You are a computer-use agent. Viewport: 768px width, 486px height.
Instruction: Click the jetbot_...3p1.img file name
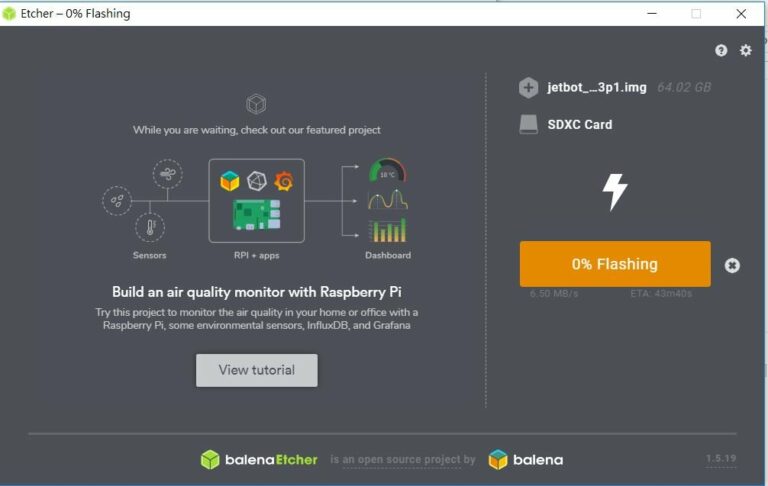click(x=597, y=88)
